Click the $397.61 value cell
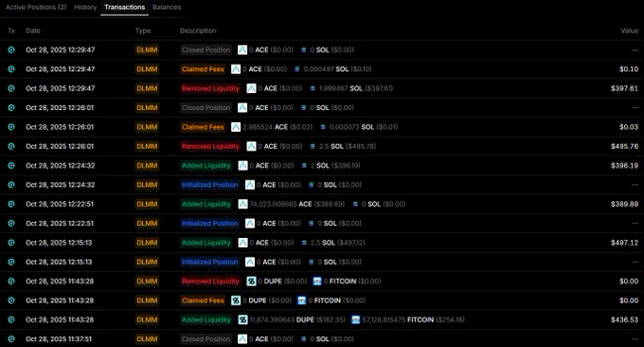 pyautogui.click(x=624, y=88)
